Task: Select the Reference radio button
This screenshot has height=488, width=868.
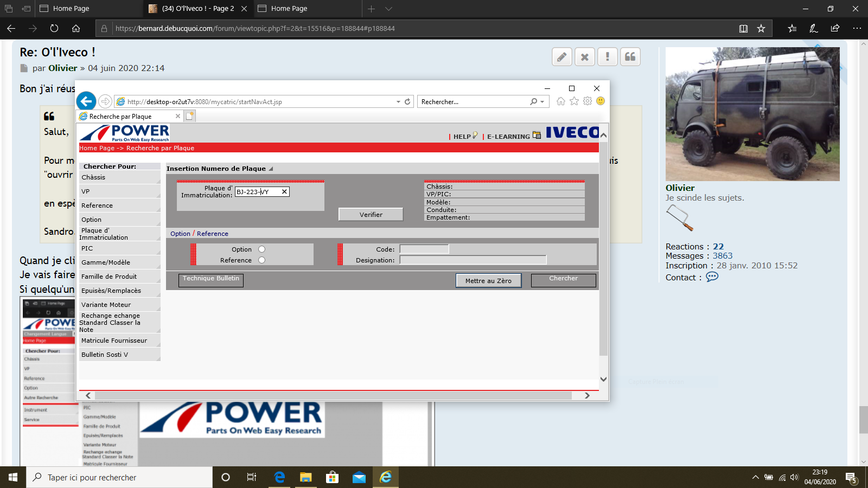Action: [x=262, y=260]
